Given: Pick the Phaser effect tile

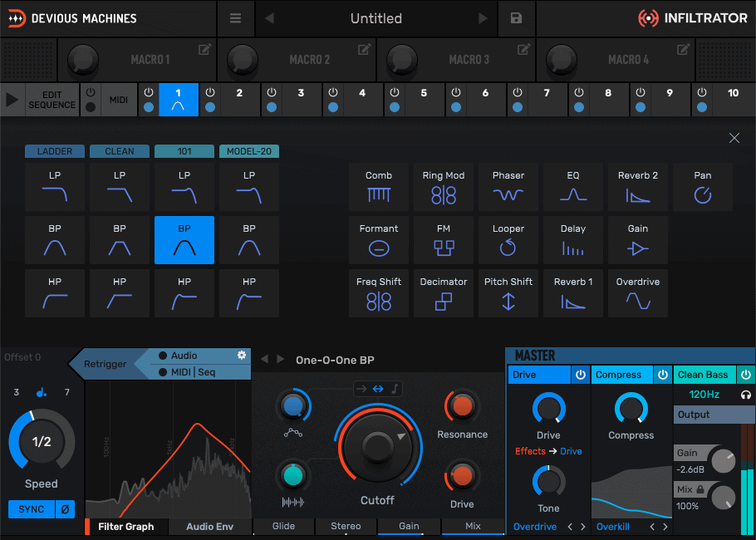Looking at the screenshot, I should (x=508, y=187).
